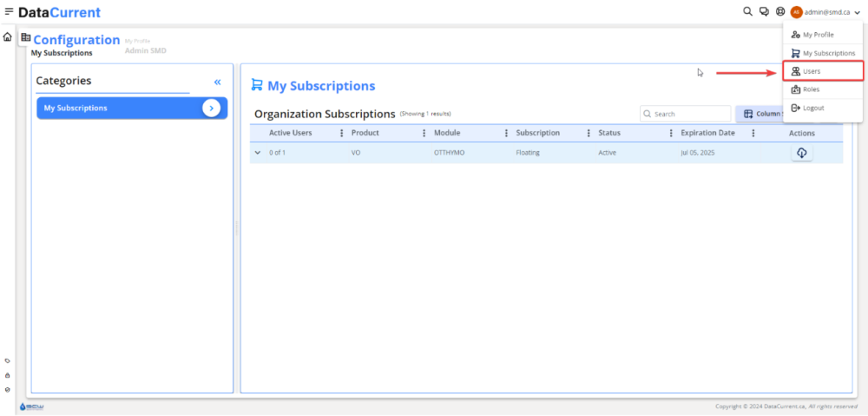Open the chat messages icon

click(764, 11)
